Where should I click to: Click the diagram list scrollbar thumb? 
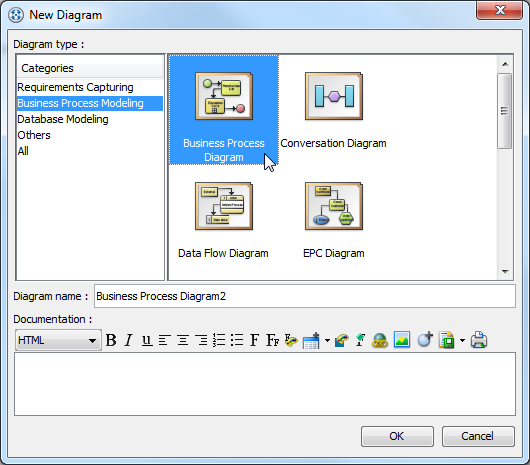click(x=505, y=111)
